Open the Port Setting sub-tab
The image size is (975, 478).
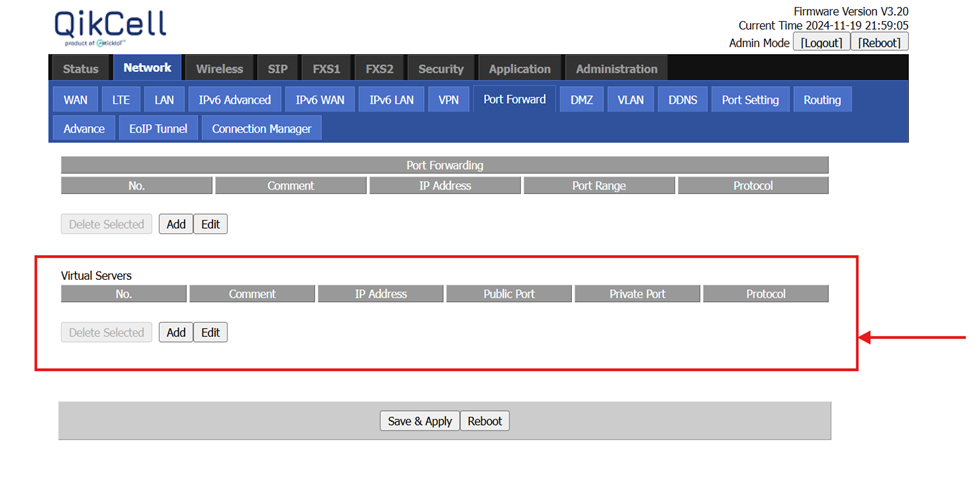tap(750, 100)
